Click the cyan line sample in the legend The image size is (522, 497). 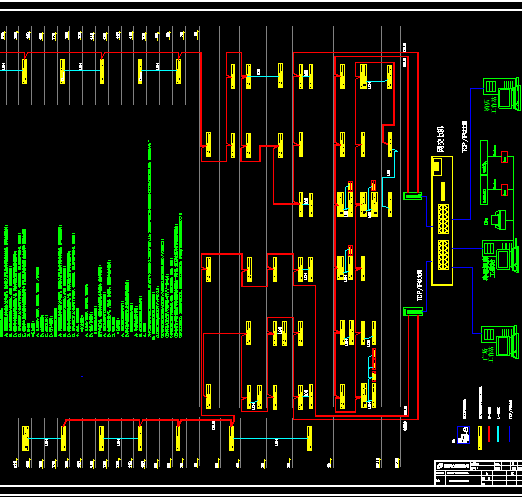[x=498, y=434]
